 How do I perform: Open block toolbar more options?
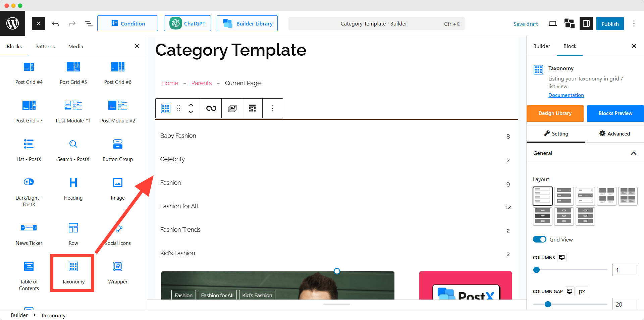(273, 108)
